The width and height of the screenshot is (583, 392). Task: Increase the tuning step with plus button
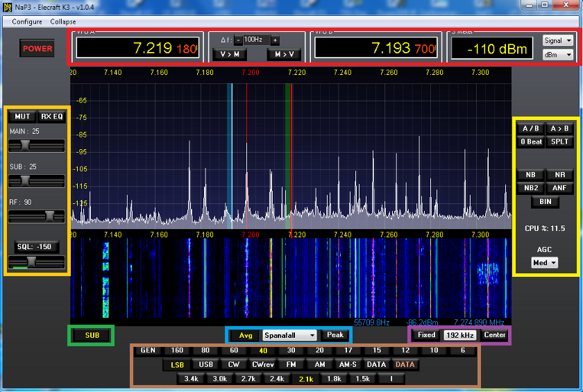point(275,40)
